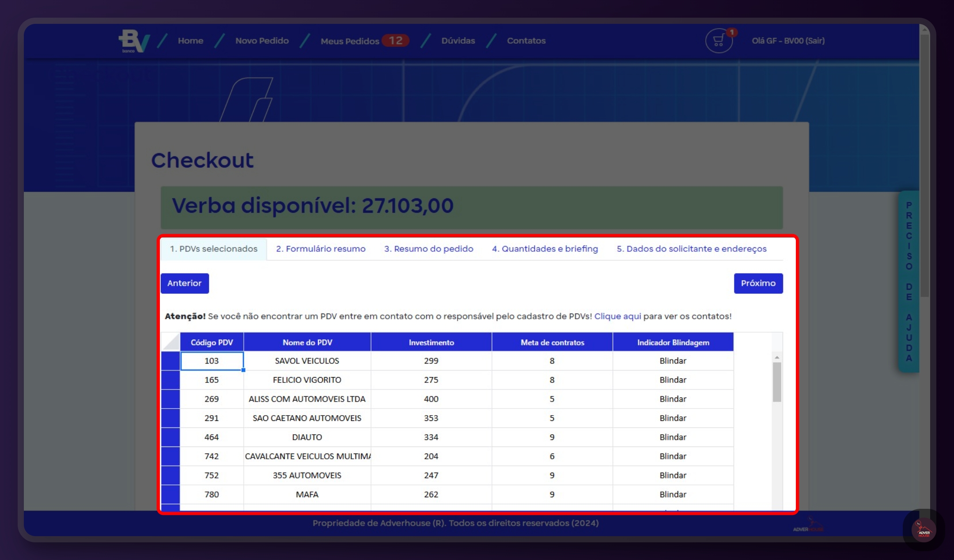Click the Adverhouse chat bubble icon

tap(924, 529)
